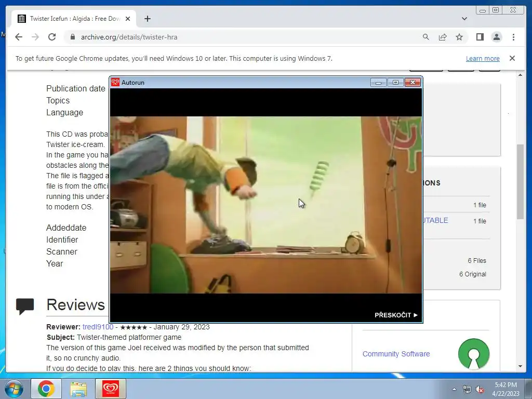This screenshot has height=399, width=532.
Task: Open the zoom magnifier icon in address bar
Action: click(426, 37)
